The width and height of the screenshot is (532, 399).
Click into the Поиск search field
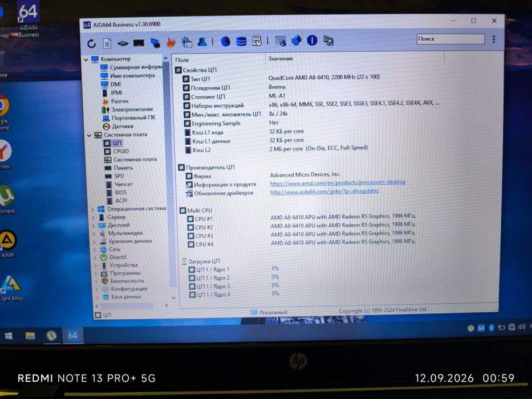click(x=450, y=39)
